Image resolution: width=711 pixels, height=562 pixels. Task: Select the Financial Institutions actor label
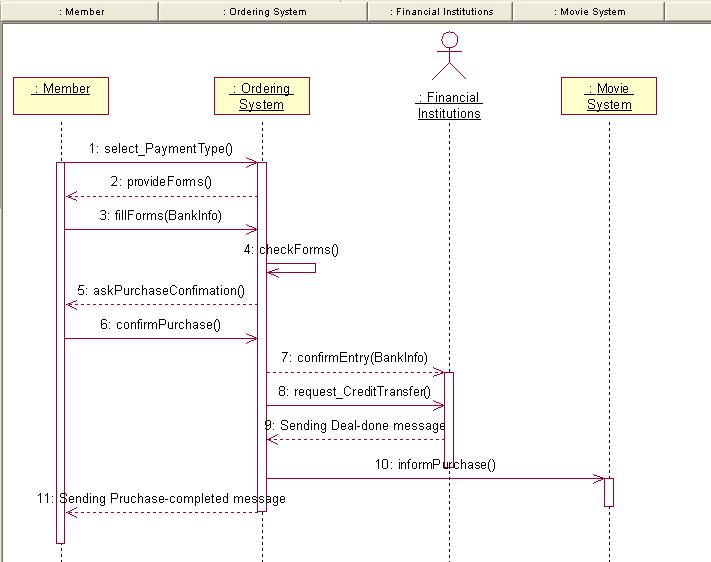point(449,105)
